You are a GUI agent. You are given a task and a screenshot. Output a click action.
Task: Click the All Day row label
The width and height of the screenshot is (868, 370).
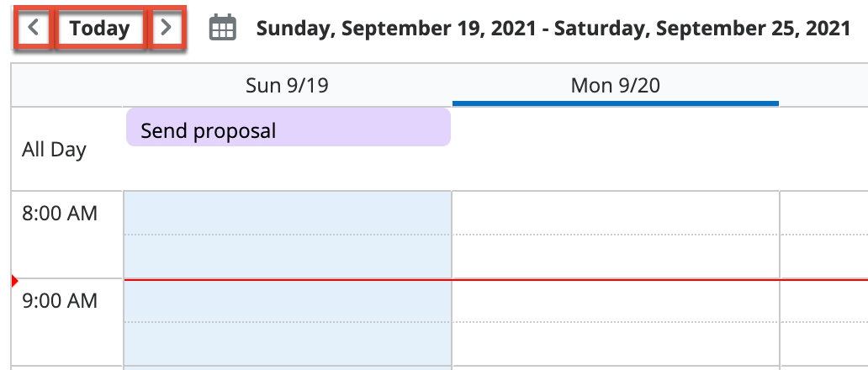pyautogui.click(x=54, y=151)
